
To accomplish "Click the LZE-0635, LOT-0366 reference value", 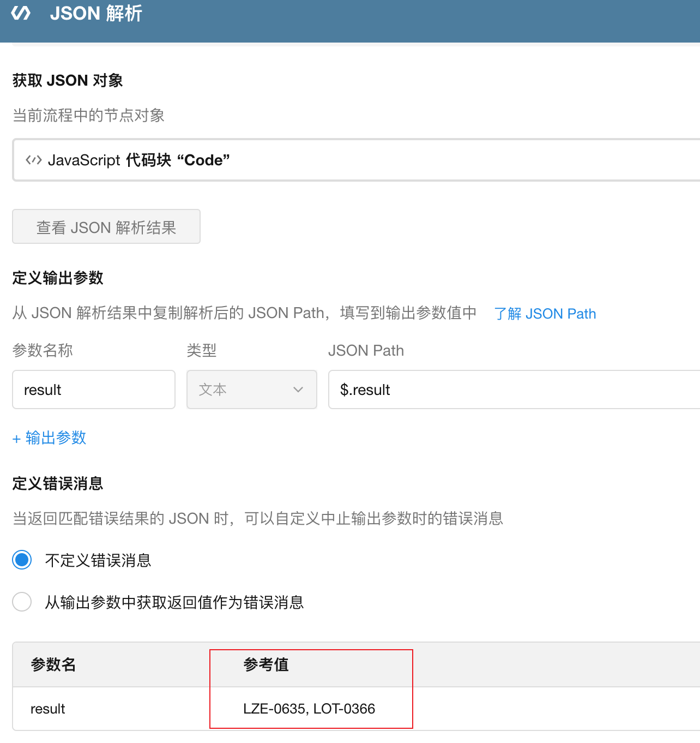I will [x=309, y=709].
